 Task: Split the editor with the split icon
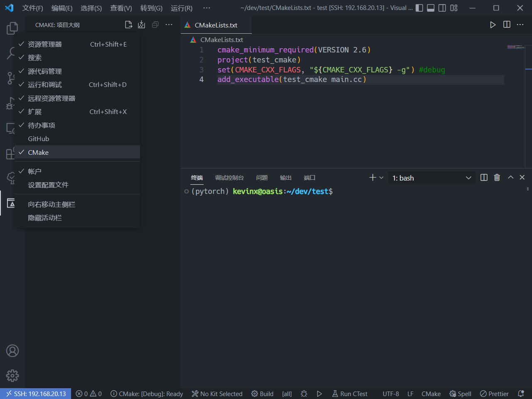point(507,25)
